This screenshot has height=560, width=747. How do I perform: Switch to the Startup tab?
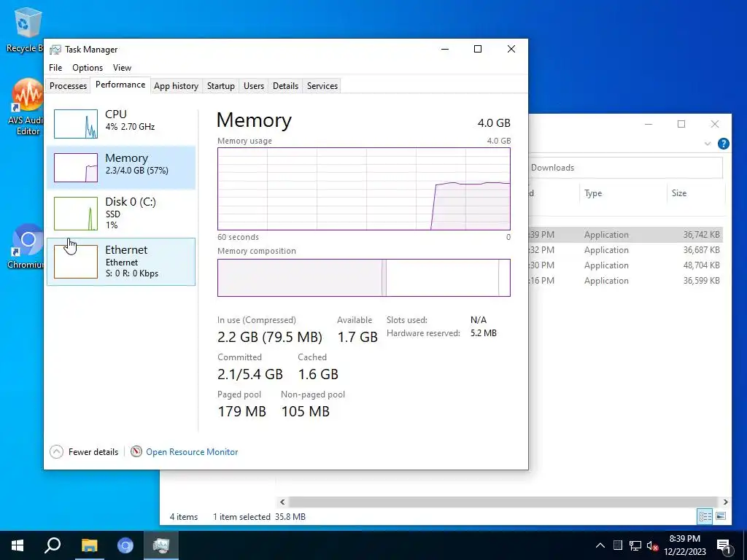pyautogui.click(x=220, y=86)
